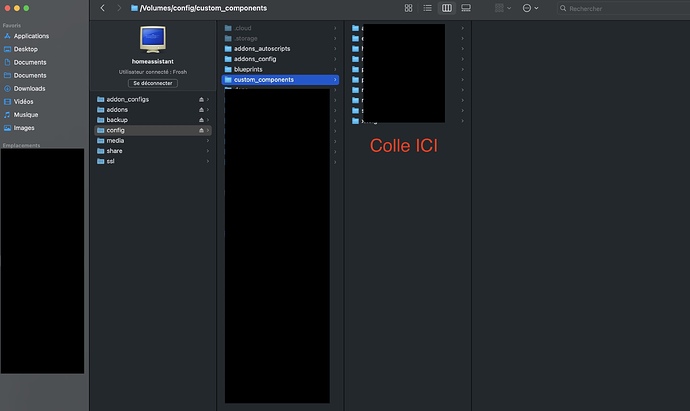Expand the media folder chevron

[208, 140]
